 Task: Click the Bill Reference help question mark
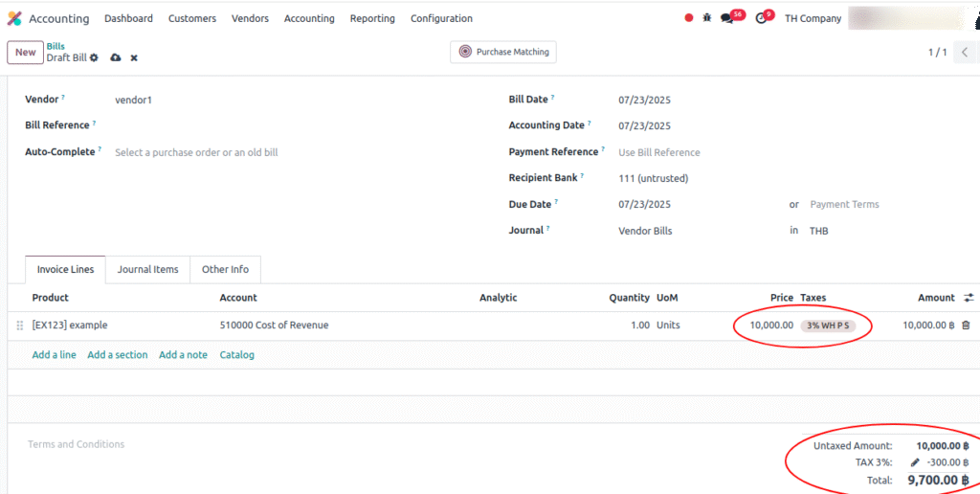click(94, 123)
